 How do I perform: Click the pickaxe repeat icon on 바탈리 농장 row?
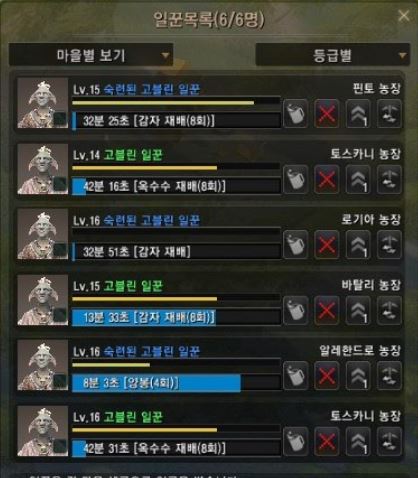click(389, 310)
